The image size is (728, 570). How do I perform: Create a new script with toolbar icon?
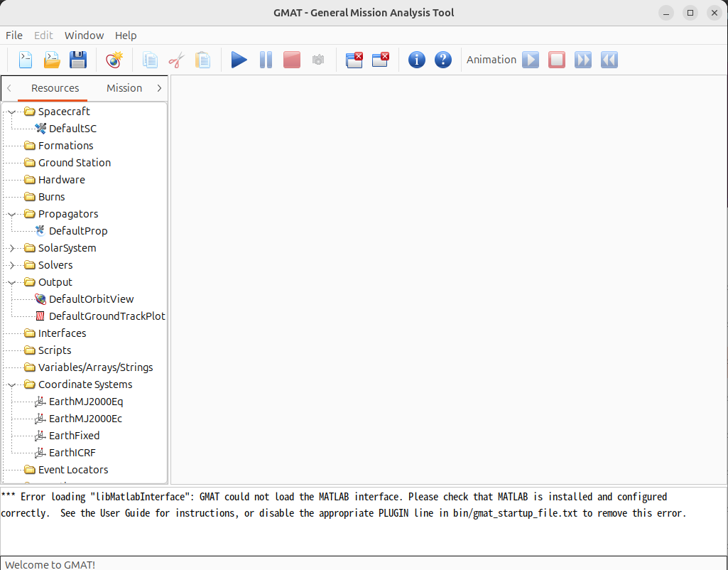click(x=26, y=60)
